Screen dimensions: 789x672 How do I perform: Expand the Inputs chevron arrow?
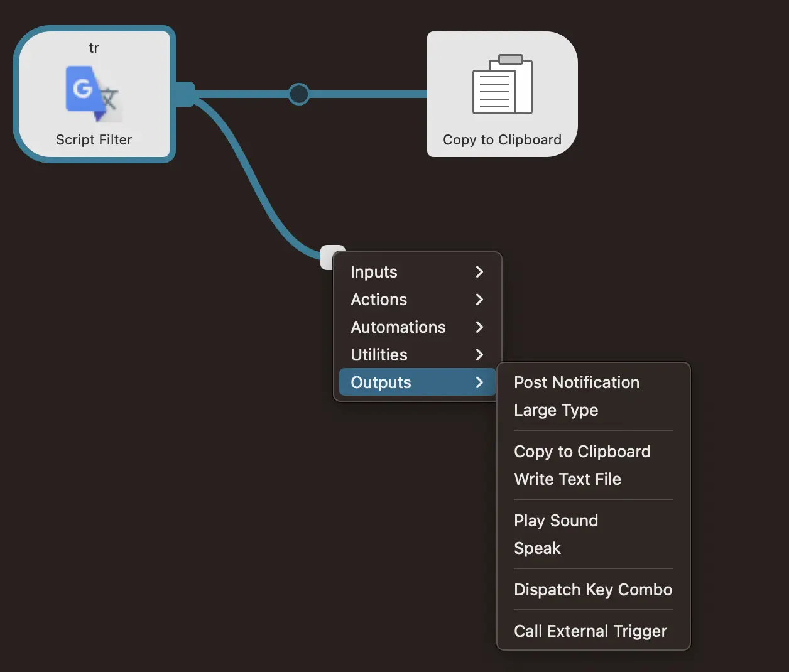(479, 272)
